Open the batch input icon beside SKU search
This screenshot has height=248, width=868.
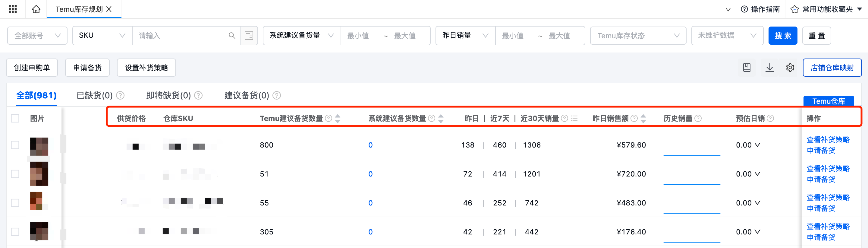pos(249,35)
